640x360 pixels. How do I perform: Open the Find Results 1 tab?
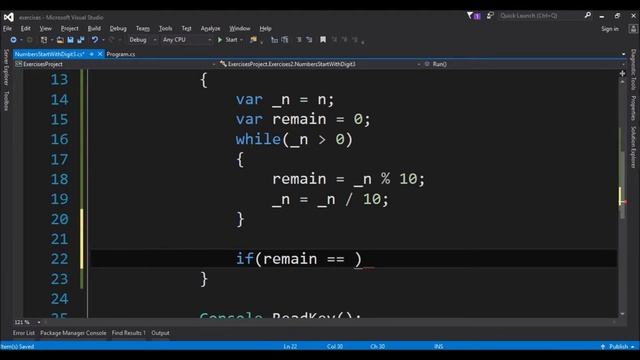click(129, 333)
